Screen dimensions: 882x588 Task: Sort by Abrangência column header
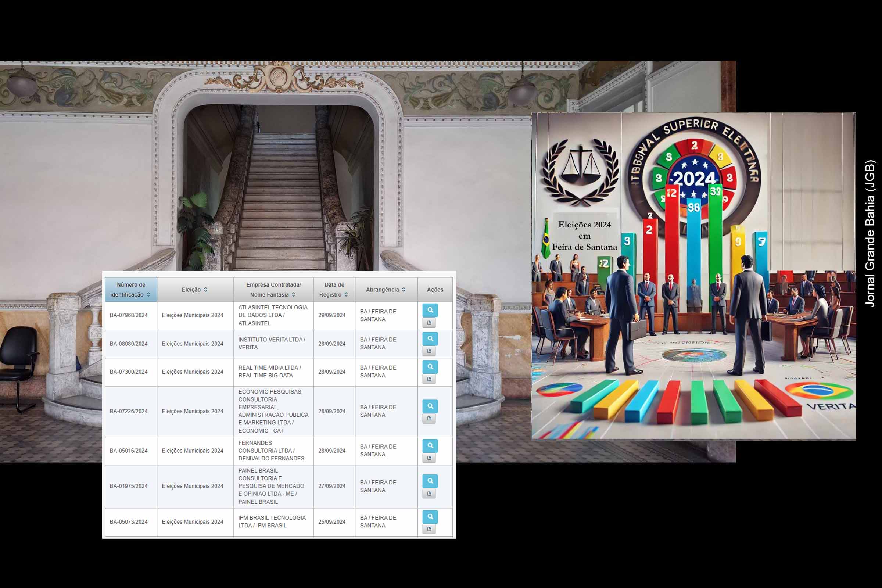386,290
